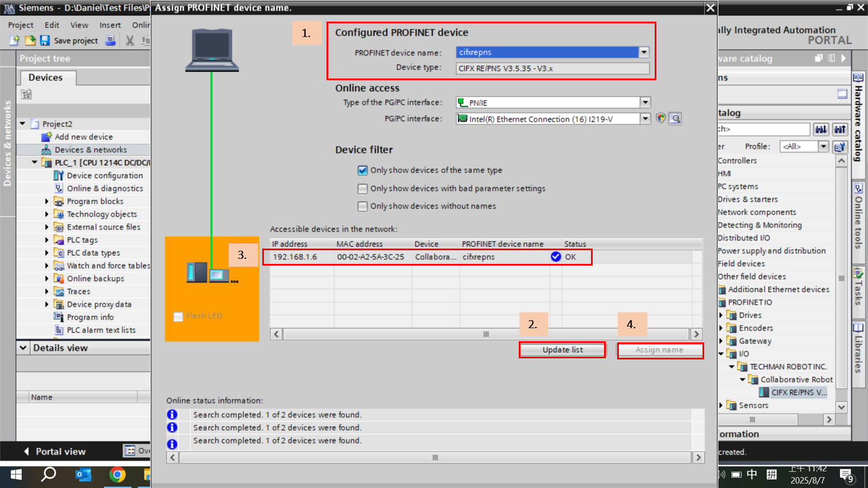This screenshot has height=488, width=868.
Task: Click the cut scissors icon
Action: click(130, 40)
